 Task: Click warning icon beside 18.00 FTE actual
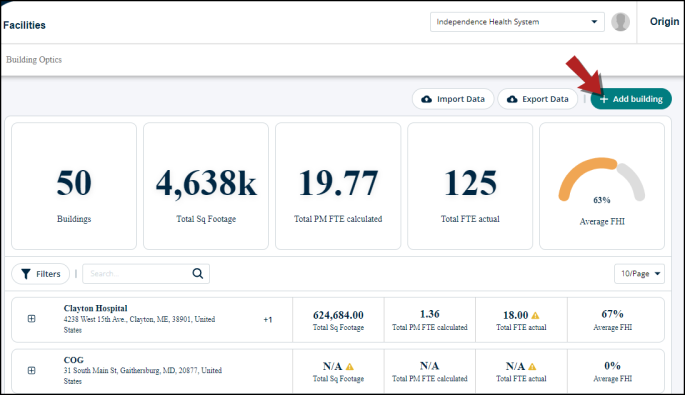[x=535, y=315]
